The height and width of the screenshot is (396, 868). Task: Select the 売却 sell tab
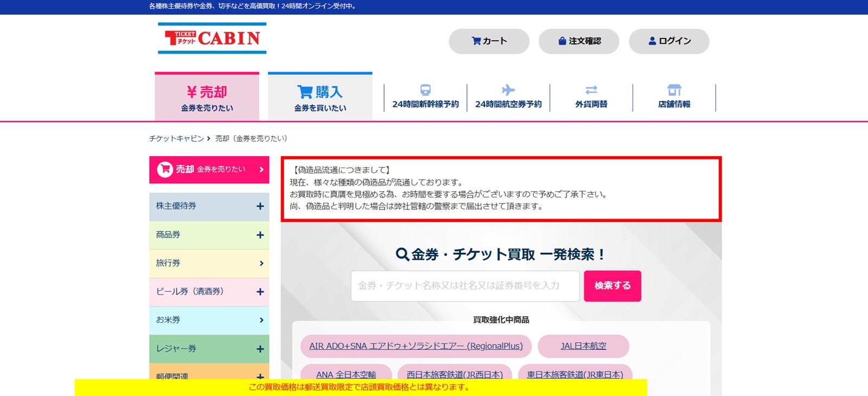[x=207, y=97]
